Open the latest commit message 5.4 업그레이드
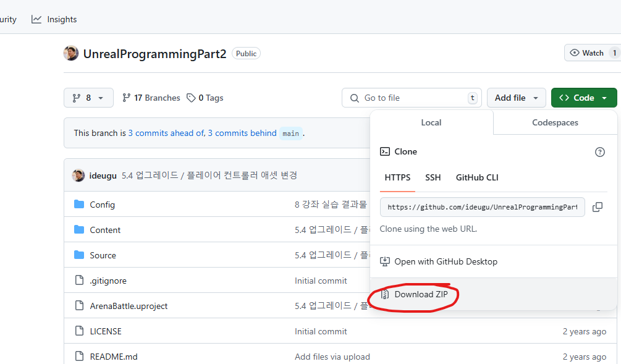 coord(209,176)
